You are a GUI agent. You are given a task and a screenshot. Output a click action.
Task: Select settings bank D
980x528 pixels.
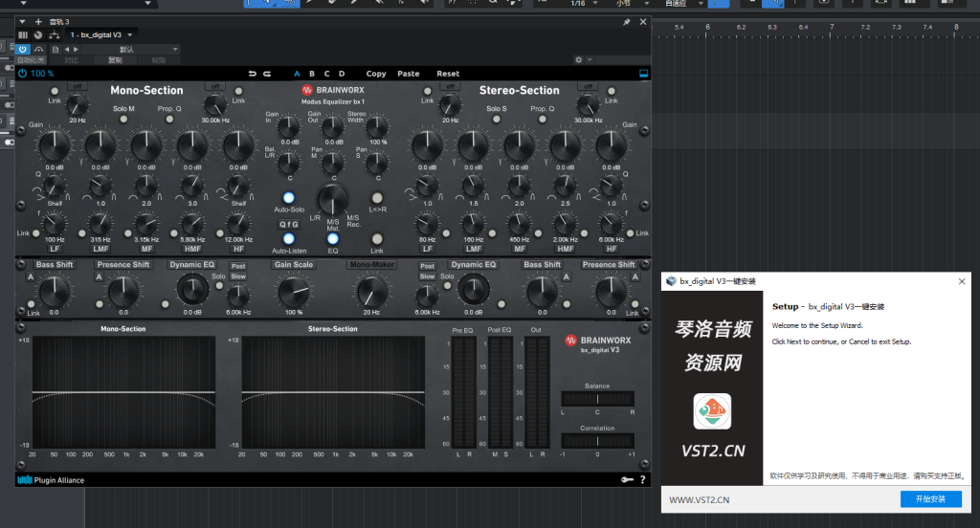(341, 74)
